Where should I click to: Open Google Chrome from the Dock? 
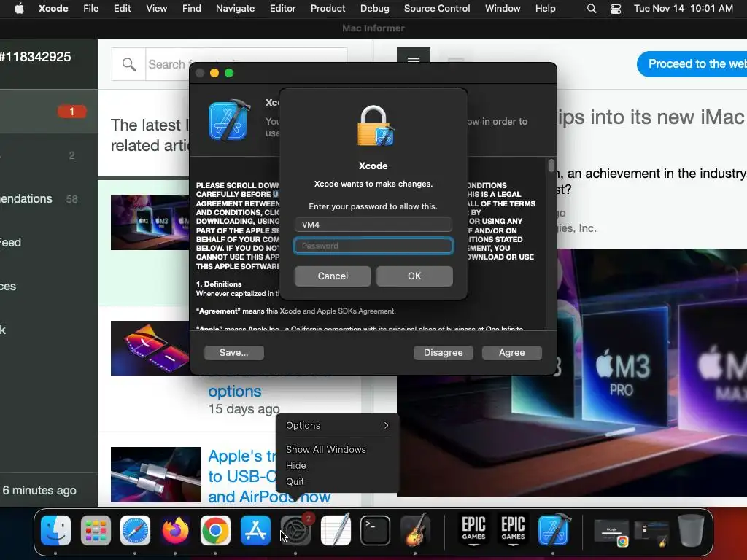pyautogui.click(x=215, y=530)
